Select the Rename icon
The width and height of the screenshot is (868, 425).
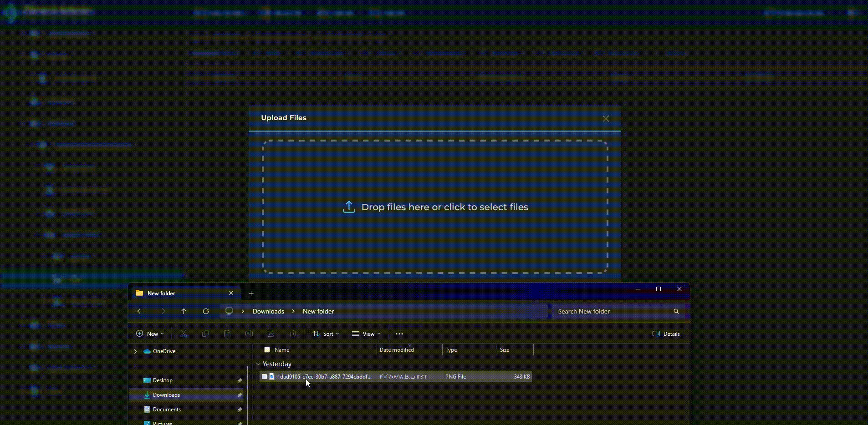click(x=249, y=334)
